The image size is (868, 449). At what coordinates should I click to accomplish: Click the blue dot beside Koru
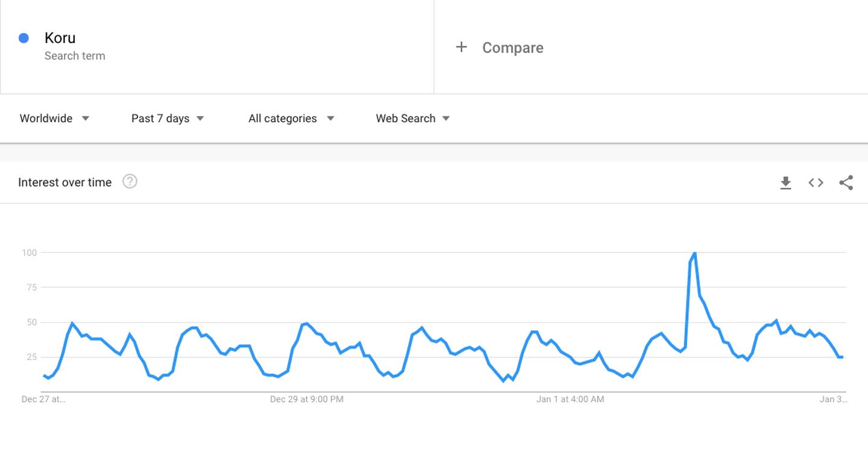24,38
